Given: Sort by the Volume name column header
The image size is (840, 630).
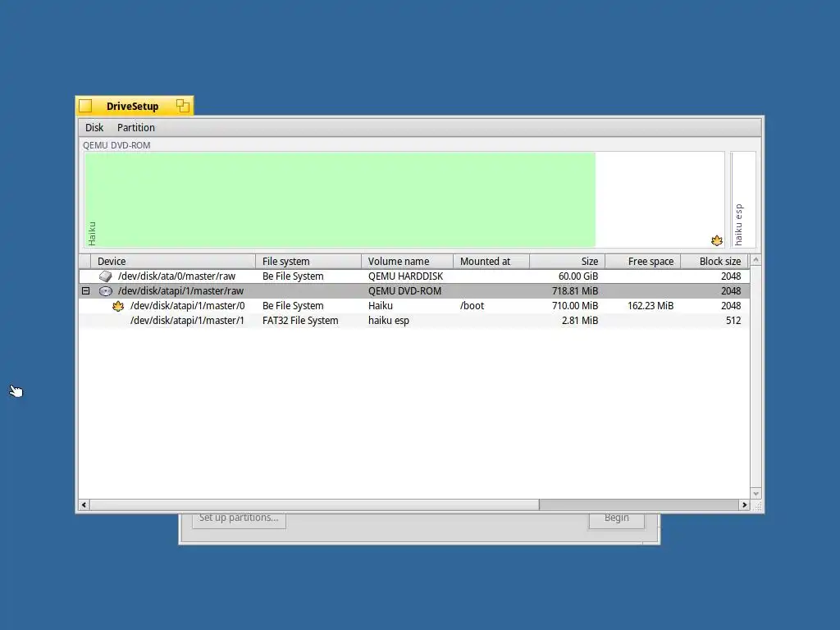Looking at the screenshot, I should 408,262.
